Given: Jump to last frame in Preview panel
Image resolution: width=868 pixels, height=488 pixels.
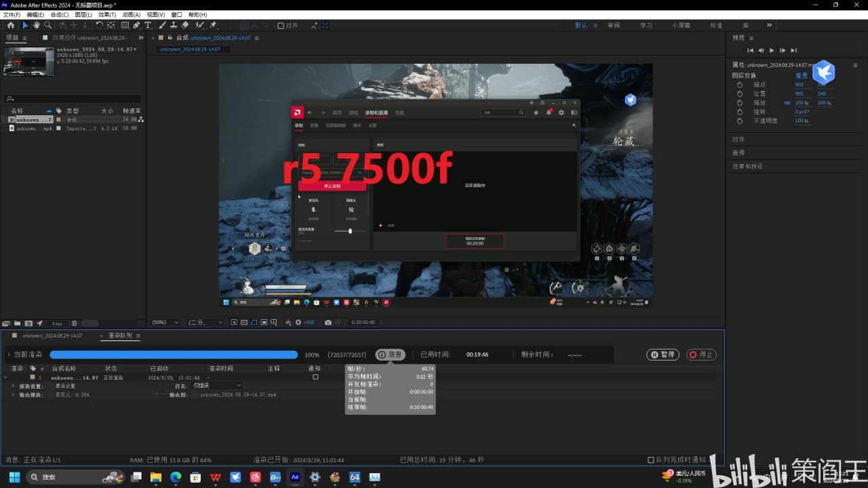Looking at the screenshot, I should click(x=793, y=50).
